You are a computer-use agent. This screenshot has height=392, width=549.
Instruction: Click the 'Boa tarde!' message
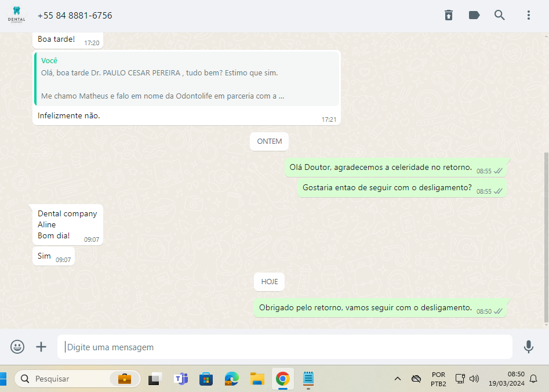click(68, 39)
